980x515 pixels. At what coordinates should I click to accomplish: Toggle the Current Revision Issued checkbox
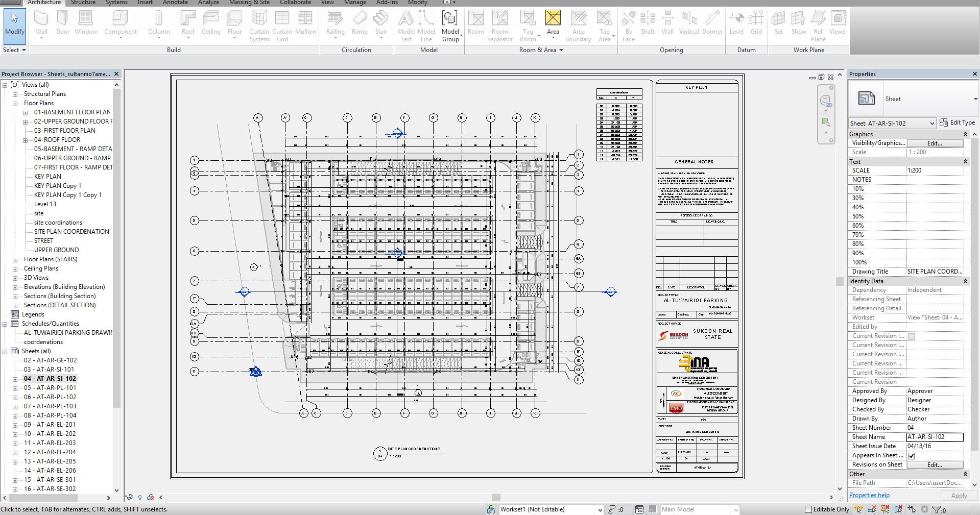click(912, 336)
